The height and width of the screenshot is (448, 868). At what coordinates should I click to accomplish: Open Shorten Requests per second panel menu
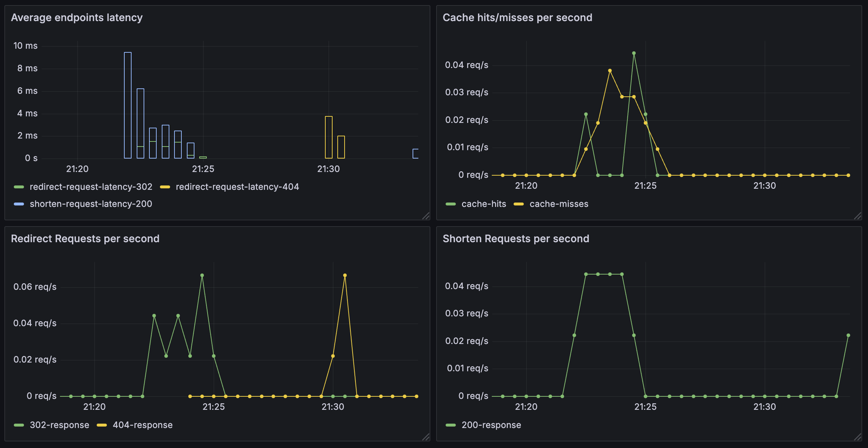tap(516, 239)
